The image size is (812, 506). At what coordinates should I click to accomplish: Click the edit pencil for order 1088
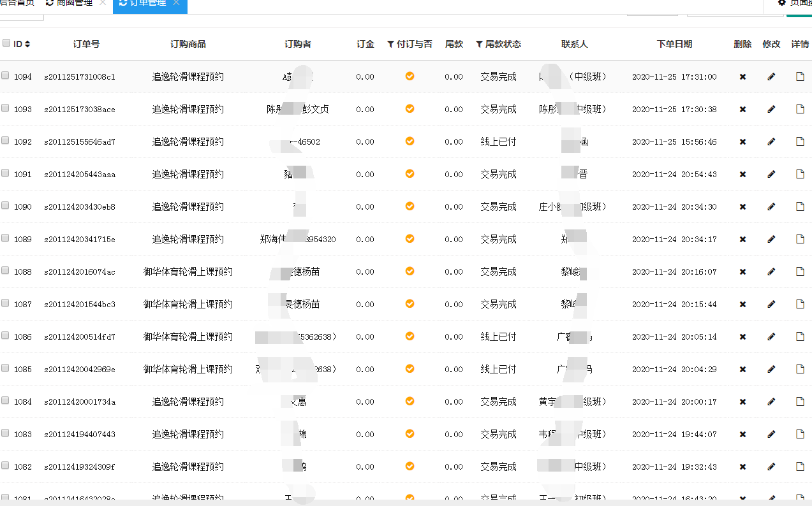(771, 271)
